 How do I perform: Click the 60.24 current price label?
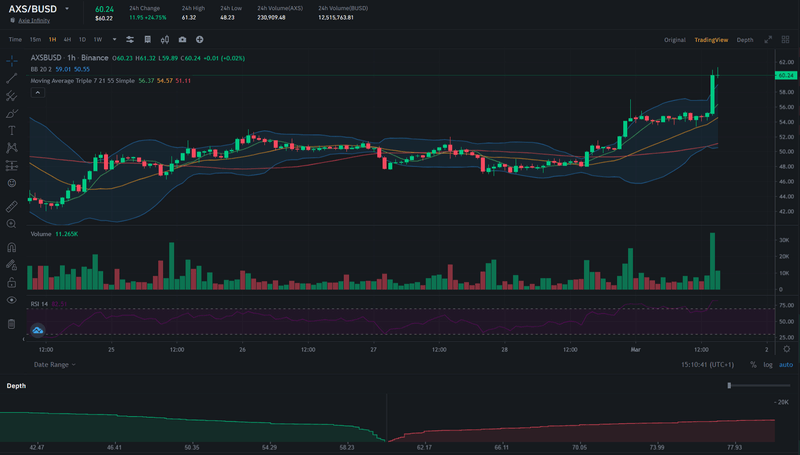(786, 75)
